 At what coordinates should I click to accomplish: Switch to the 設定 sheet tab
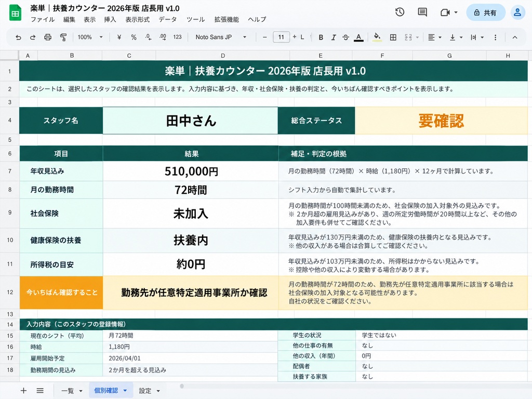(149, 391)
